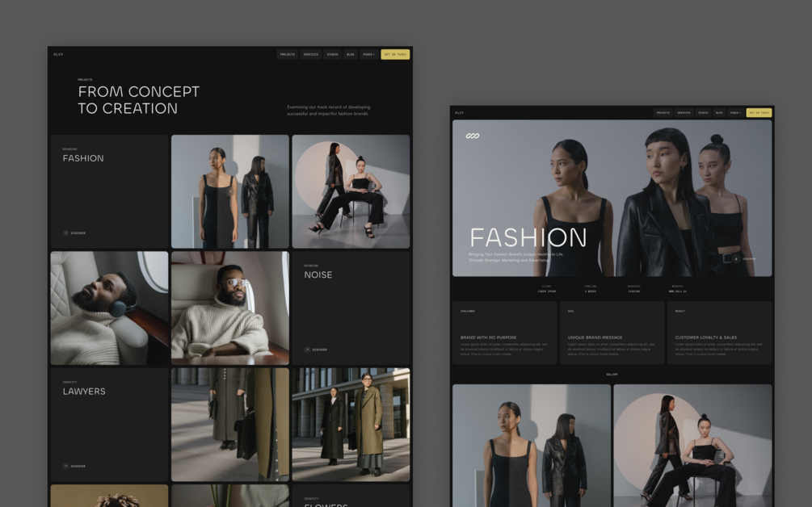Open Services in the left page navigation

(x=311, y=54)
